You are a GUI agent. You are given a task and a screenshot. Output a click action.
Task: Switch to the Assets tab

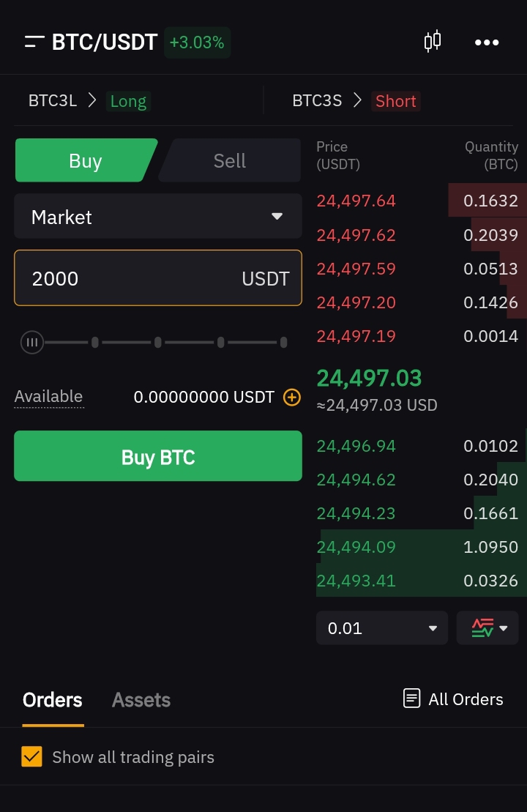(x=141, y=700)
